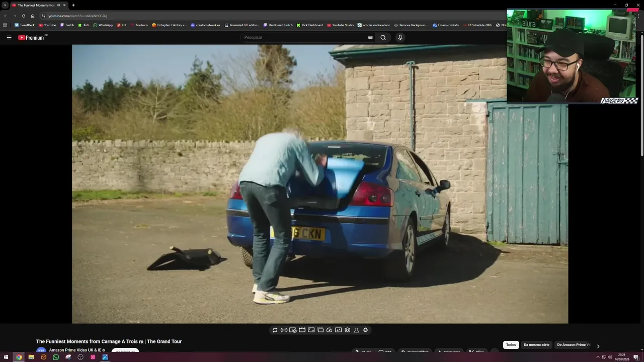644x362 pixels.
Task: Select the Todos filter chip
Action: (511, 345)
